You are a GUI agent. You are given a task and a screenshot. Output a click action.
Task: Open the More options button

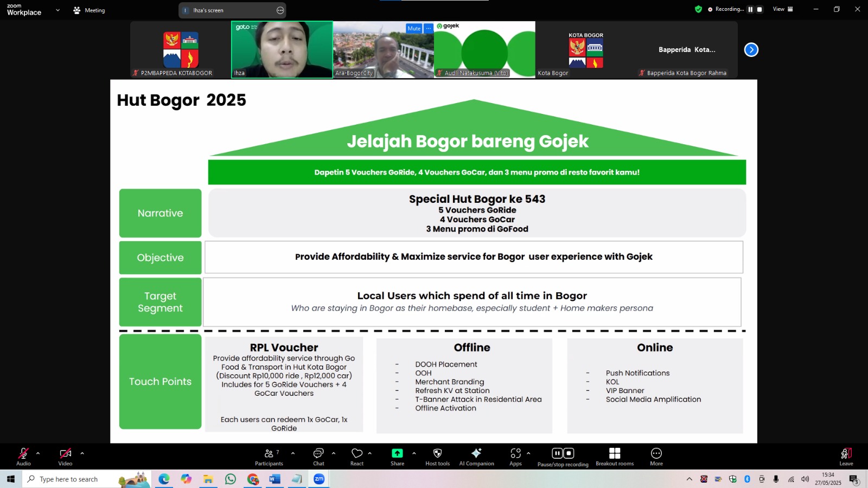[656, 457]
